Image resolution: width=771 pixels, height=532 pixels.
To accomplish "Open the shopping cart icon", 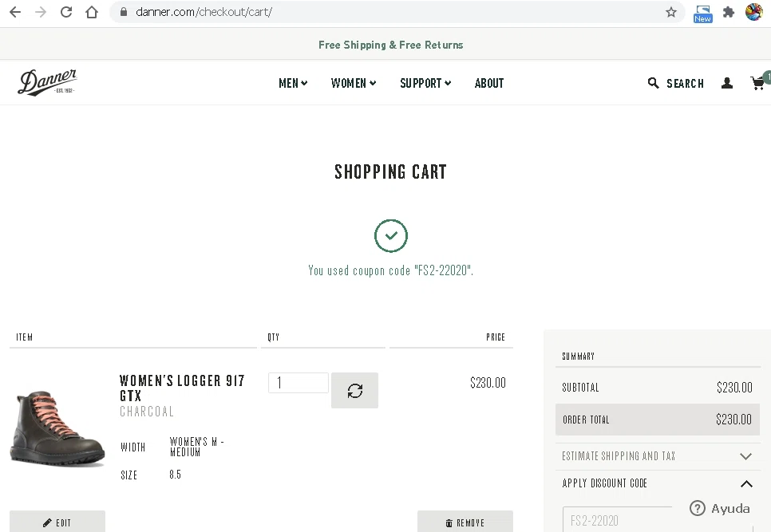I will pos(757,83).
